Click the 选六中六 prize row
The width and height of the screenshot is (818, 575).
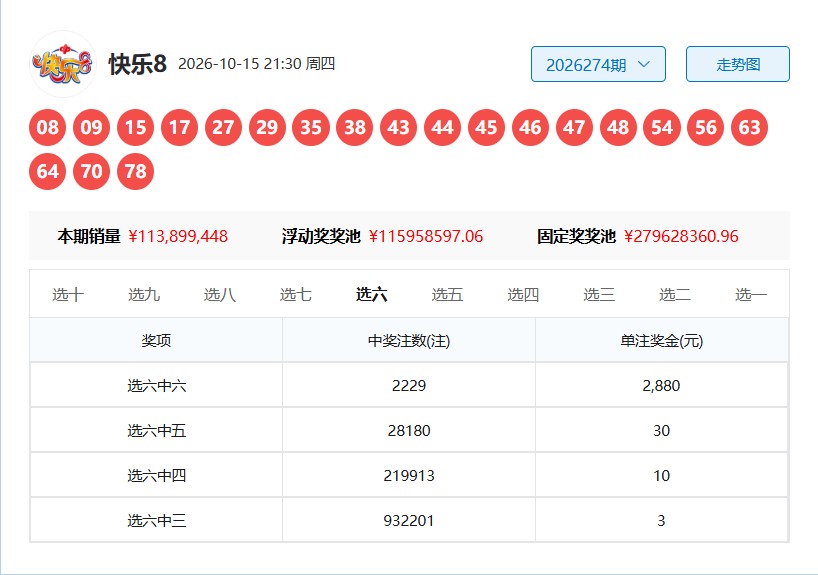pos(409,386)
